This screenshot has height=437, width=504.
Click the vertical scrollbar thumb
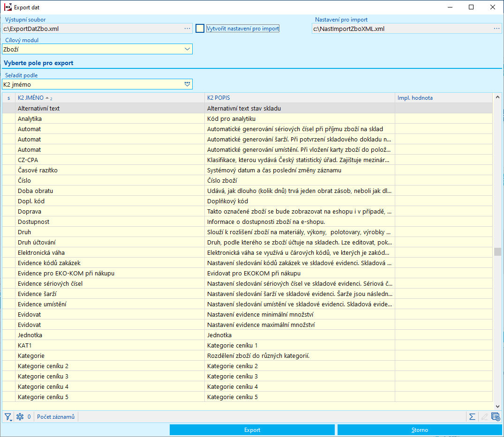click(x=497, y=252)
